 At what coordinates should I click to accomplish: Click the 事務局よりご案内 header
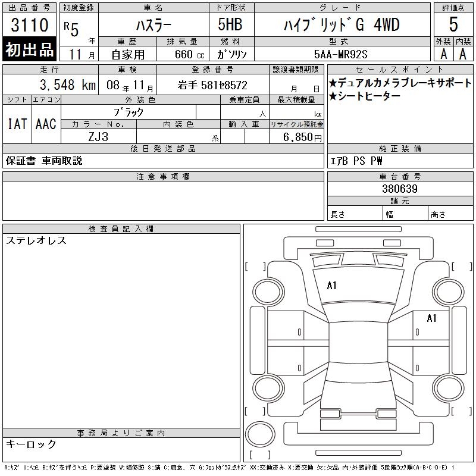pos(121,433)
